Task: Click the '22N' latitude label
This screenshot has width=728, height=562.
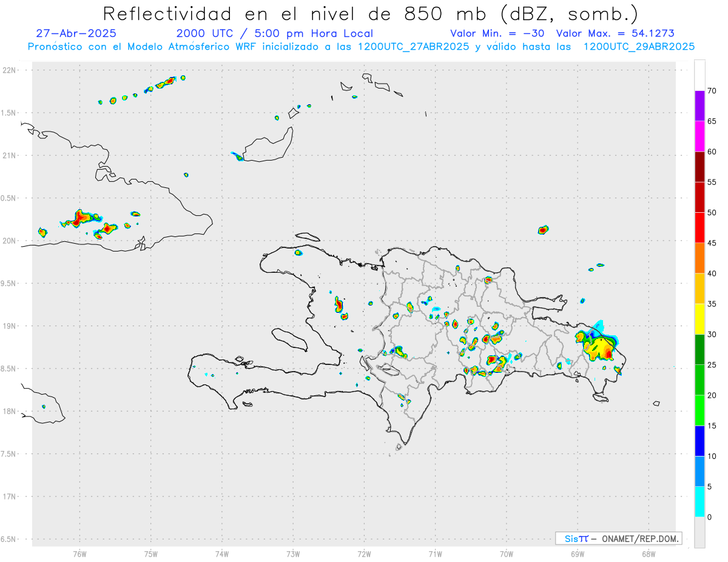Action: pyautogui.click(x=9, y=70)
